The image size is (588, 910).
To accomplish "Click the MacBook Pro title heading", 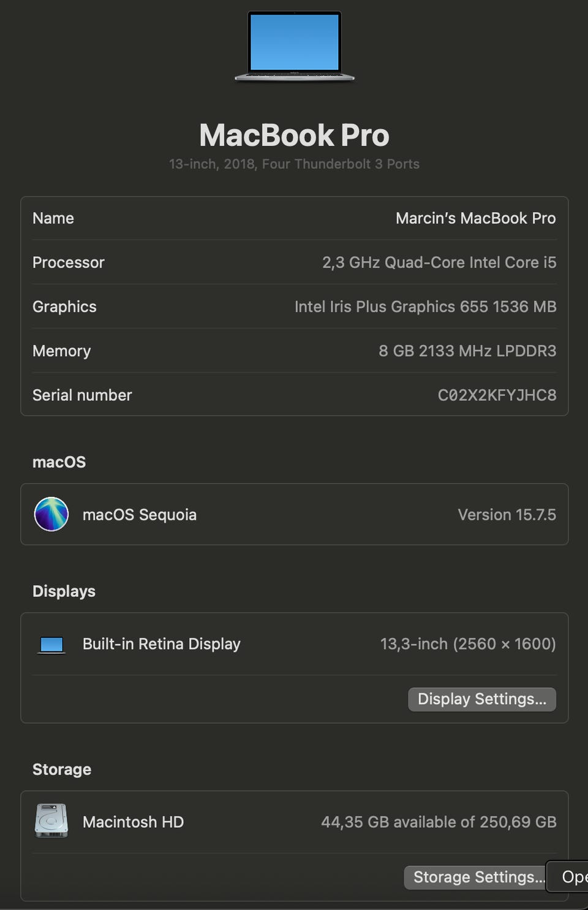I will coord(294,135).
